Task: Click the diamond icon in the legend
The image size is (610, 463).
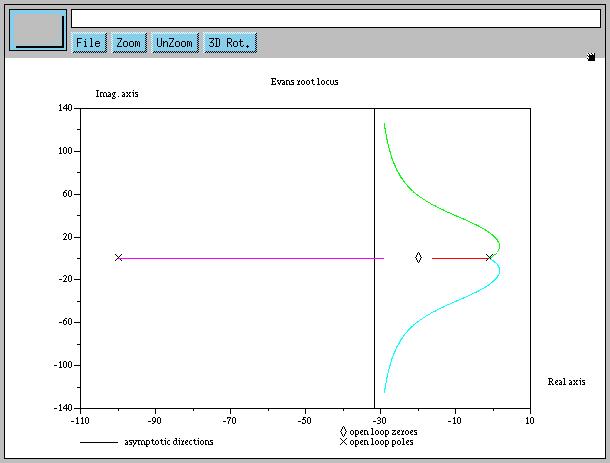Action: click(x=343, y=431)
